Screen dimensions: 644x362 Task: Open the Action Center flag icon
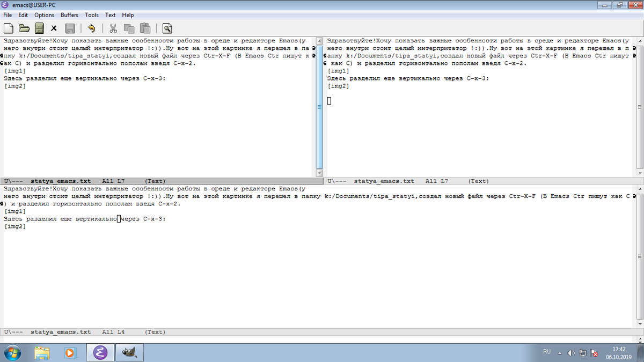594,353
